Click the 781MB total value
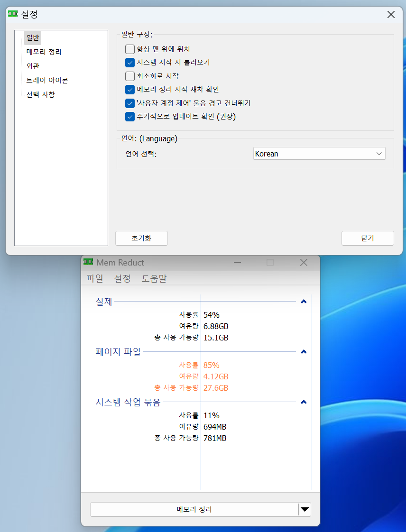406x532 pixels. click(215, 439)
